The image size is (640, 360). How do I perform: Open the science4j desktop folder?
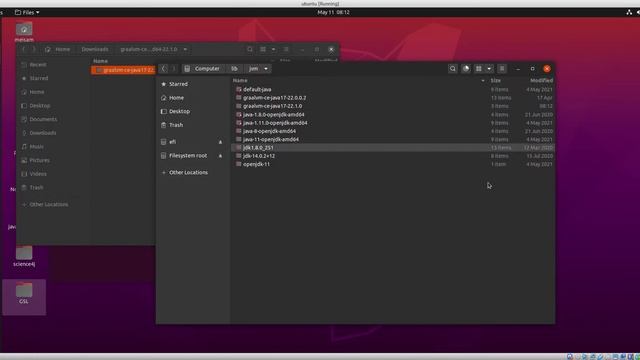coord(24,256)
